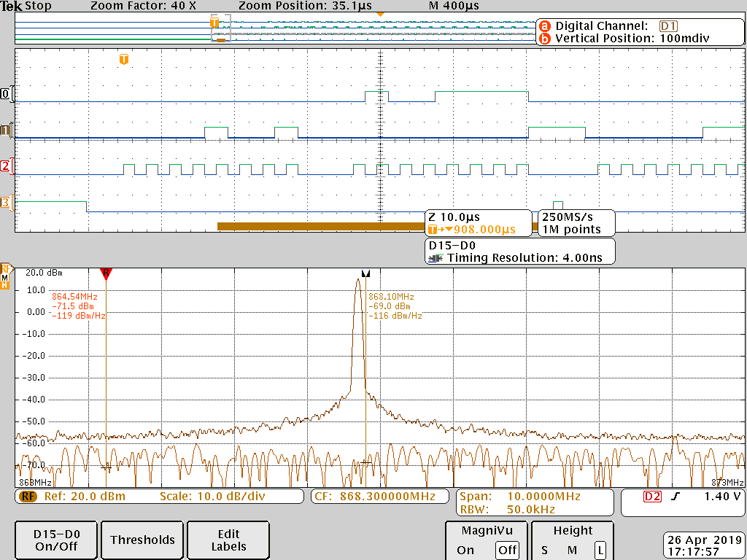Click multipurpose knob 'b' Vertical Position icon

(544, 39)
